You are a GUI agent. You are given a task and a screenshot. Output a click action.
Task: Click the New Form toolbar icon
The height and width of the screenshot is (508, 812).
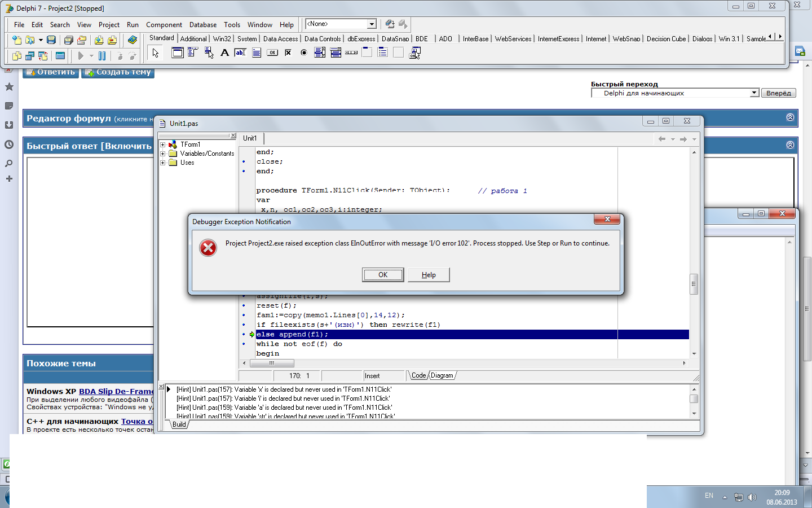click(60, 56)
